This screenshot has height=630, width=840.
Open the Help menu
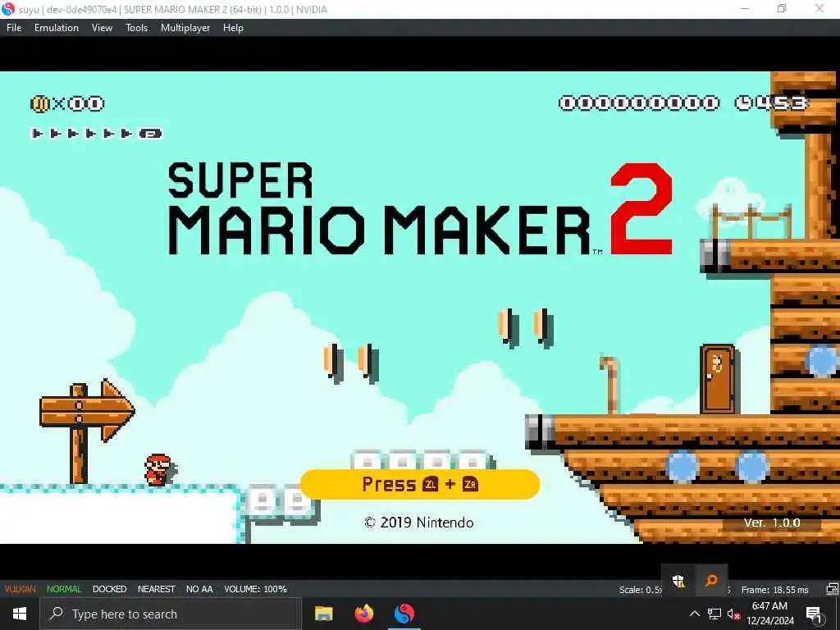click(233, 28)
